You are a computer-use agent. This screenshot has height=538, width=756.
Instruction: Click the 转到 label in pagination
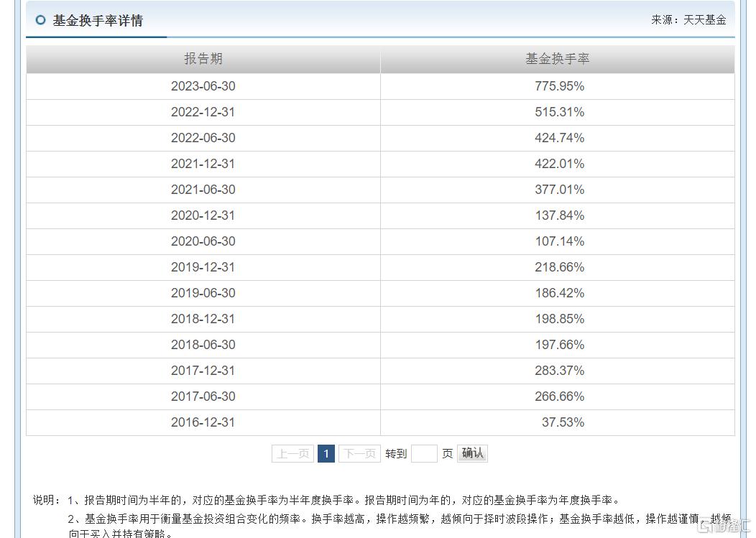[x=396, y=454]
